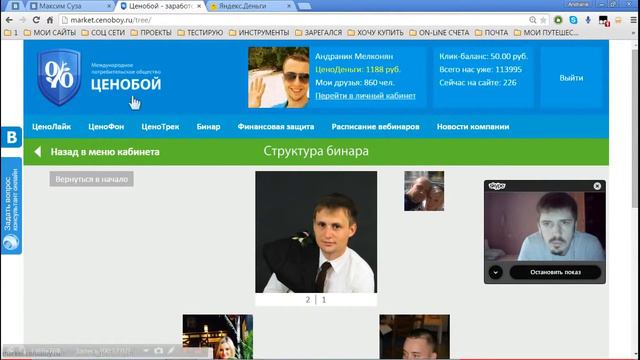Click the zoom magnifier icon in address bar
Viewport: 640px width, 360px height.
click(x=533, y=20)
